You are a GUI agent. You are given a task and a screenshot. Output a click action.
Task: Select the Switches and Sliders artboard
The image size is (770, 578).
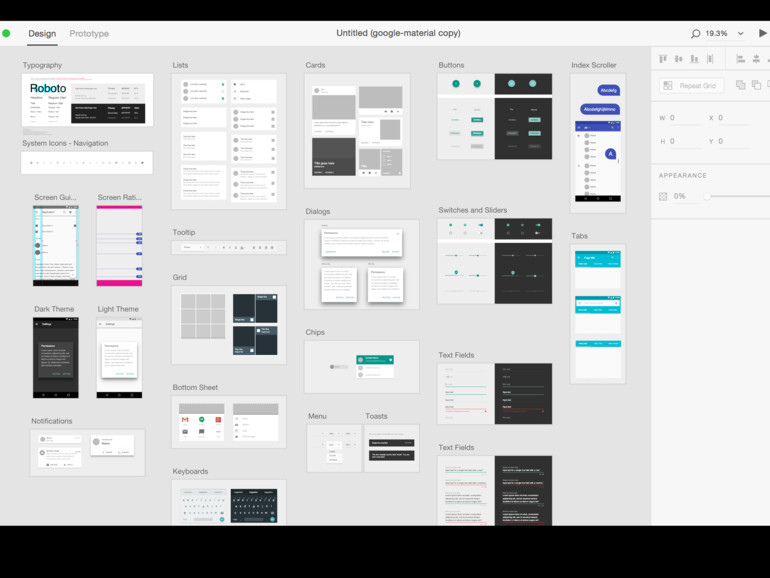pos(495,261)
